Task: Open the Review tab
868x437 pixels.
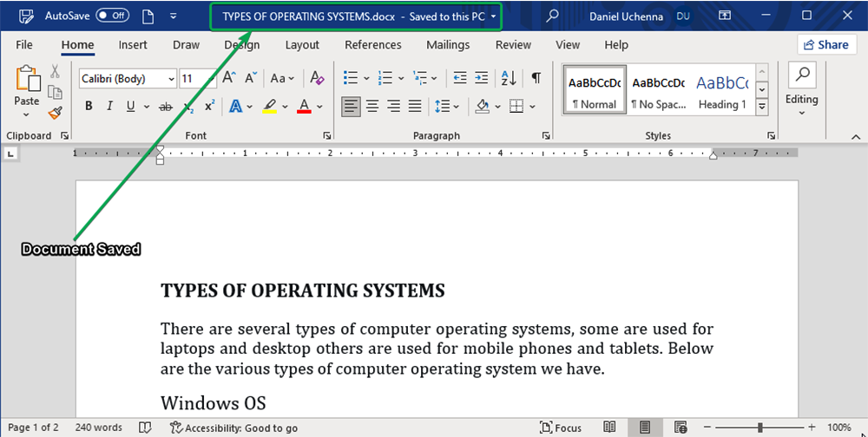Action: click(x=513, y=45)
